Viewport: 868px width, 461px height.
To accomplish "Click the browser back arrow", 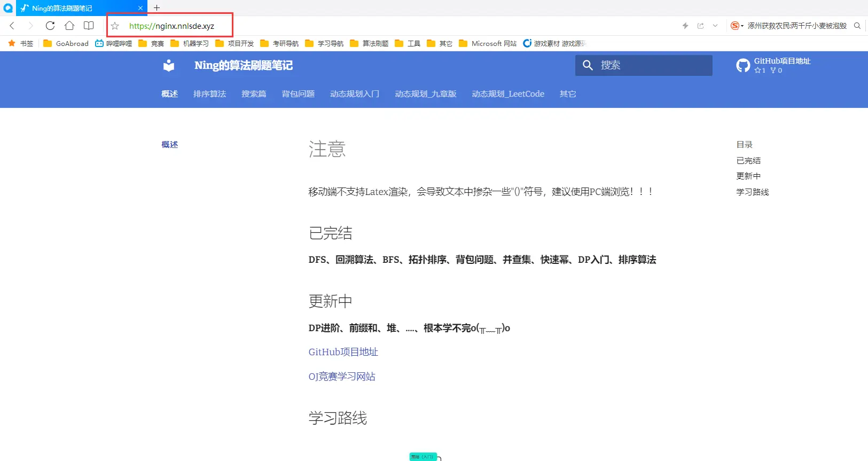I will tap(12, 26).
